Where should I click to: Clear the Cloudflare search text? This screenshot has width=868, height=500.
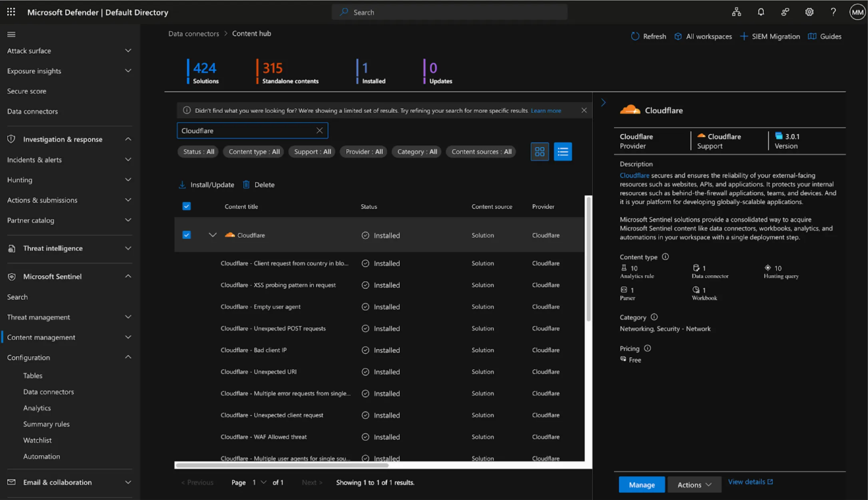[319, 130]
